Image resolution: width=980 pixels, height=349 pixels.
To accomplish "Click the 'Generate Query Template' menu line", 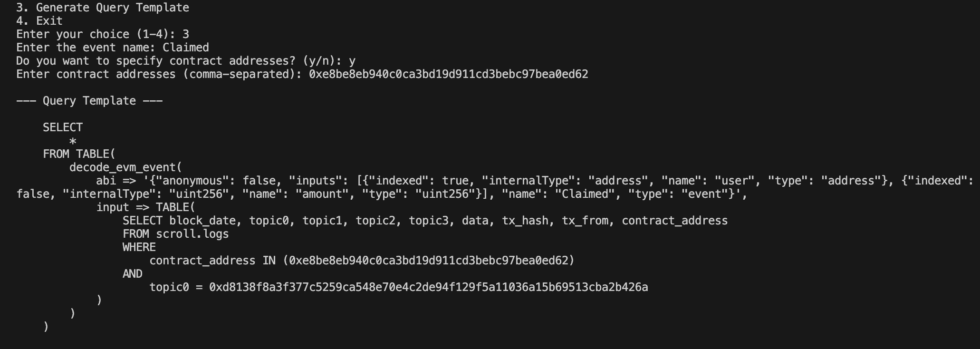I will (103, 8).
